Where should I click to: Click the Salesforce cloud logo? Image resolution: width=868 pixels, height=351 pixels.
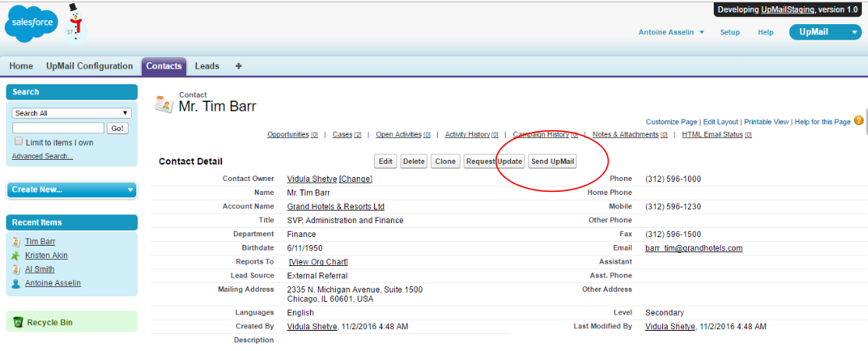tap(31, 25)
